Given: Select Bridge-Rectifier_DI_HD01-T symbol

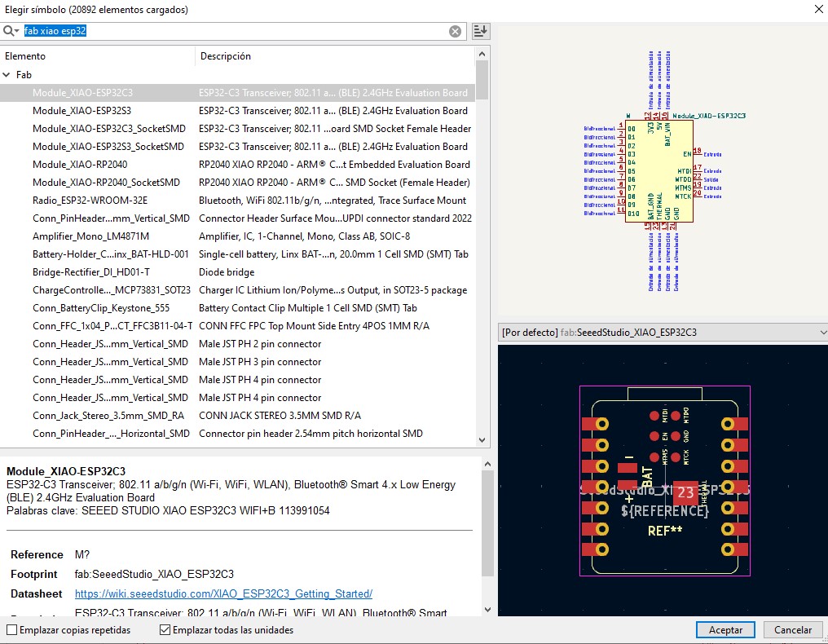Looking at the screenshot, I should (238, 272).
